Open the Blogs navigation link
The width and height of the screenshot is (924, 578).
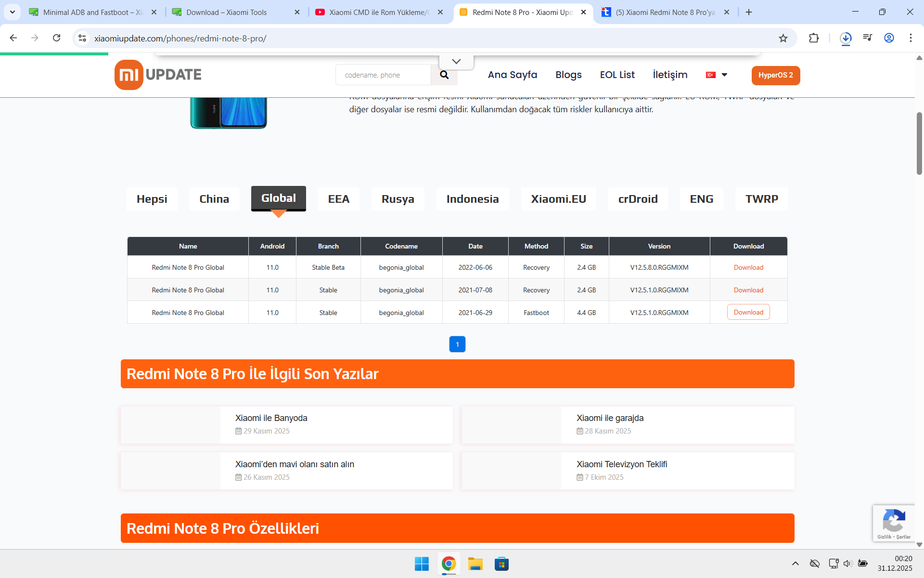click(568, 75)
